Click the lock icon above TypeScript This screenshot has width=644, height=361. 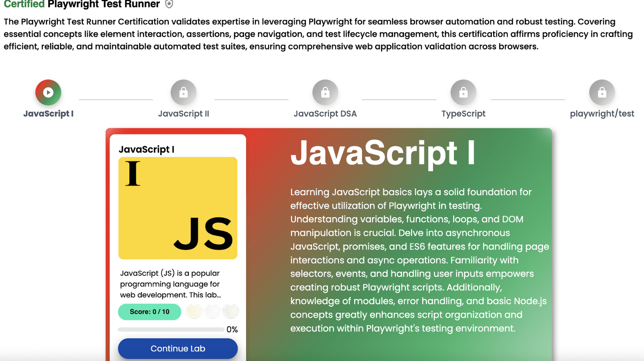(x=463, y=93)
